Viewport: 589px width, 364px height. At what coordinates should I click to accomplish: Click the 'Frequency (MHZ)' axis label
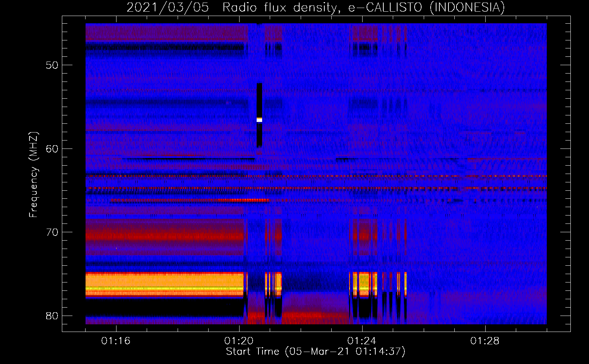click(x=33, y=175)
